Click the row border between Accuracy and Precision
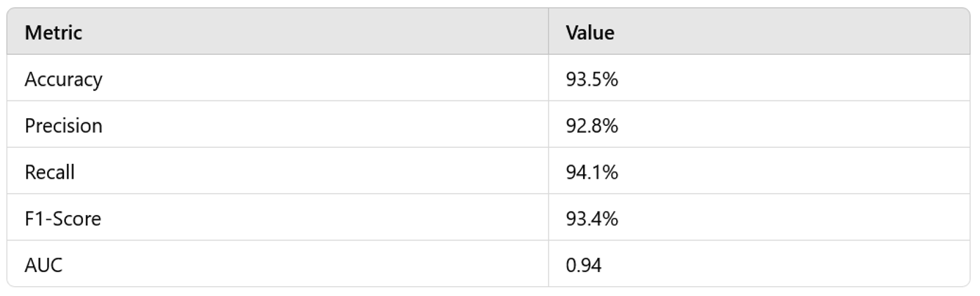 pyautogui.click(x=281, y=101)
